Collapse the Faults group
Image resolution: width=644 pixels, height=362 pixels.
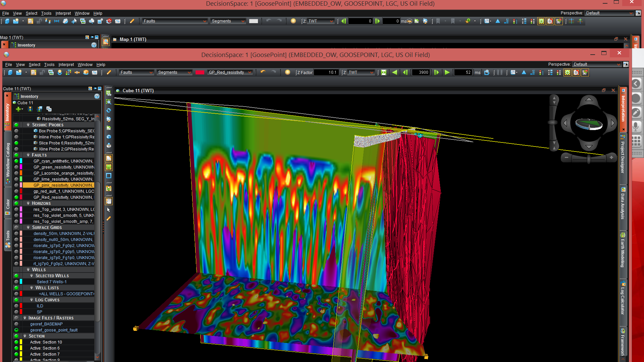coord(28,155)
